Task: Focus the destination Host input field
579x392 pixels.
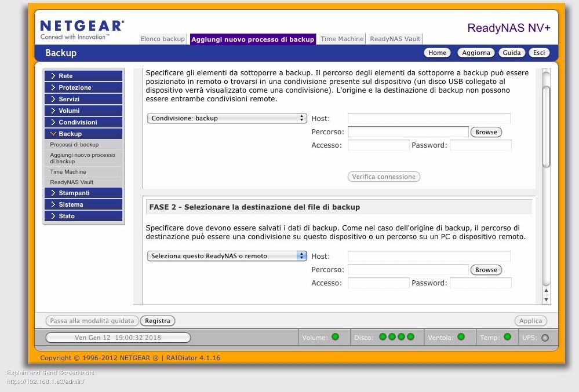Action: tap(429, 257)
